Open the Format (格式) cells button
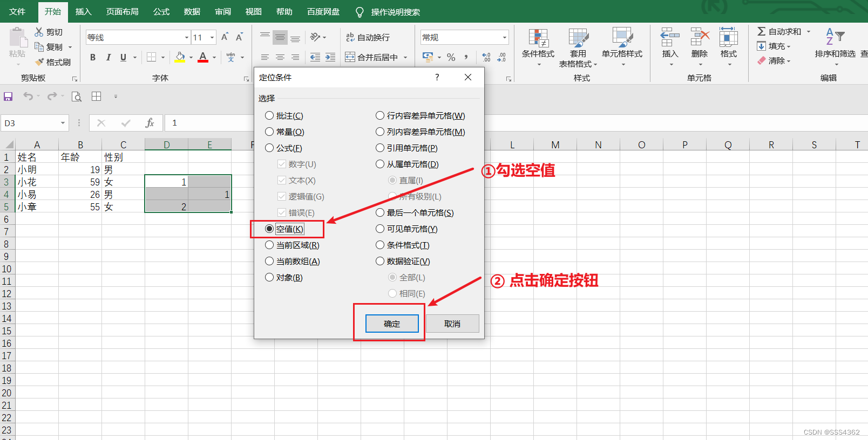This screenshot has width=868, height=440. [x=729, y=47]
